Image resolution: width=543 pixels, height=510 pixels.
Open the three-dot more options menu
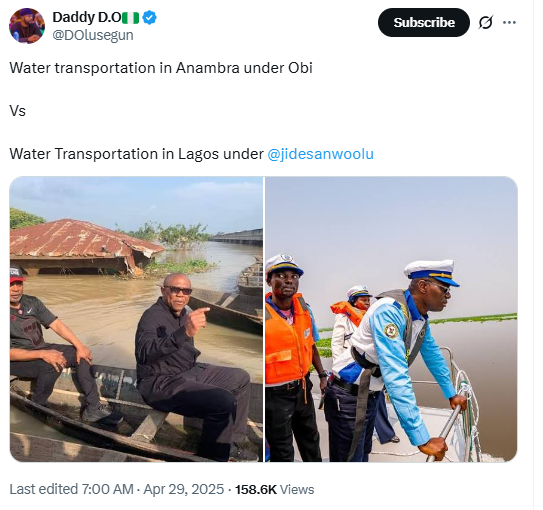(509, 23)
